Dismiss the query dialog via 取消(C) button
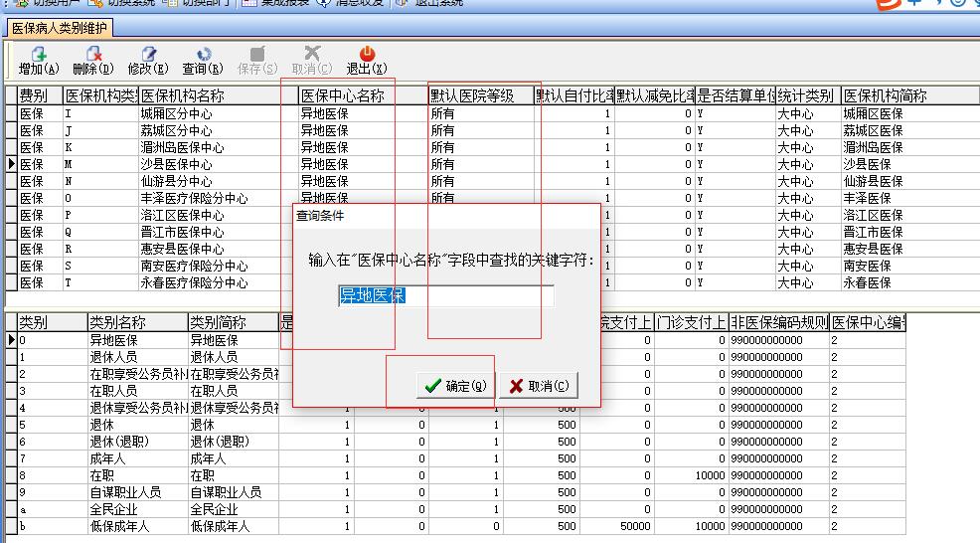 point(539,386)
